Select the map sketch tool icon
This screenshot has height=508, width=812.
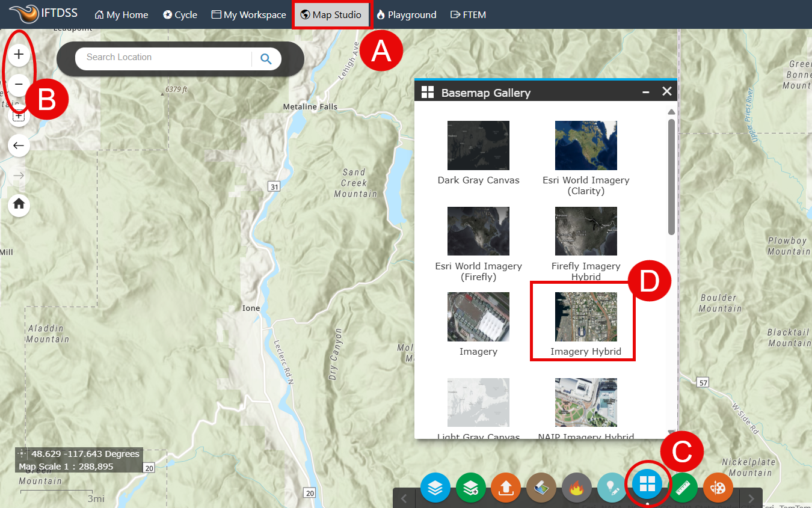point(541,488)
